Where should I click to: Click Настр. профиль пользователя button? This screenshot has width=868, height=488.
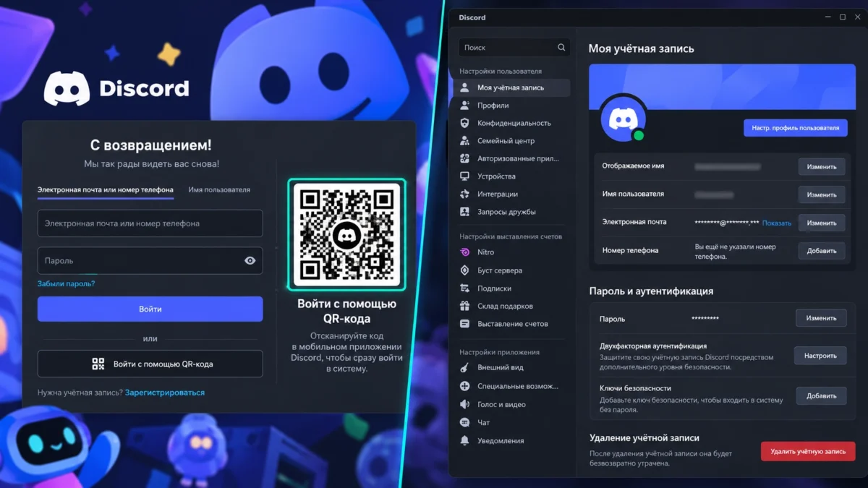tap(795, 128)
